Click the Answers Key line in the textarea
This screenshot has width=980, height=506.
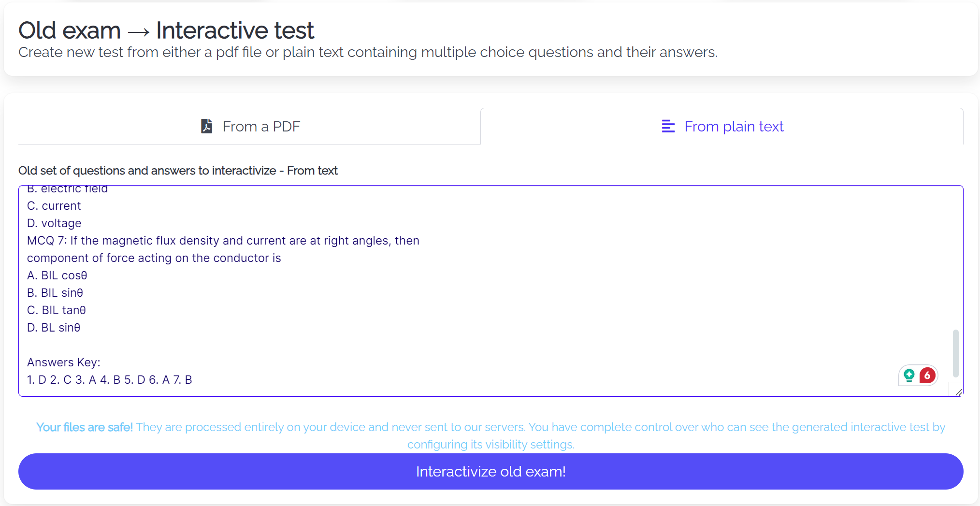(x=63, y=362)
